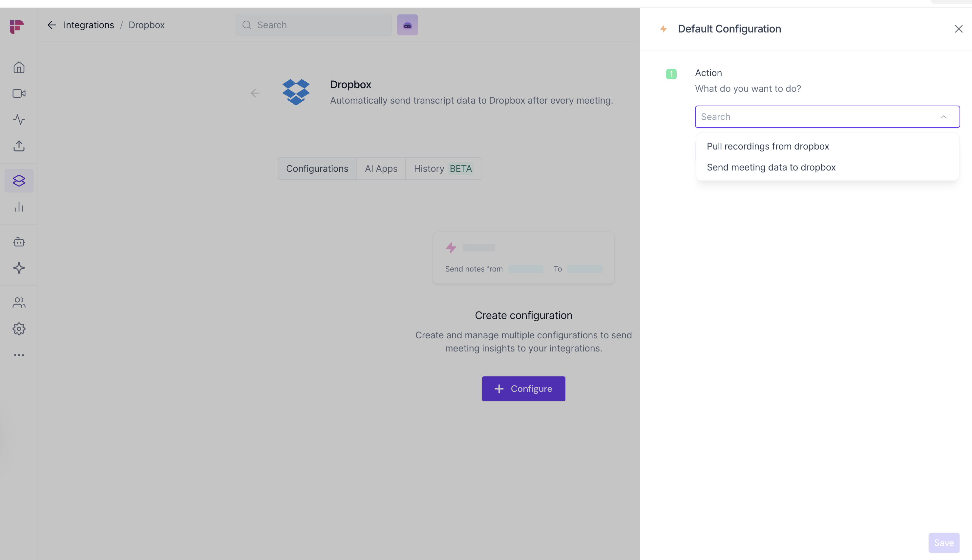Open Uploads via the upload icon
Screen dimensions: 972x560
[x=19, y=146]
